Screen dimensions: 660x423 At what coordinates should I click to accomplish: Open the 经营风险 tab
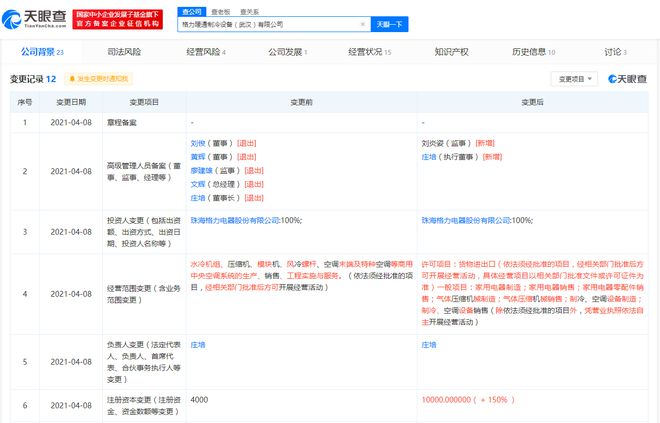(x=206, y=52)
